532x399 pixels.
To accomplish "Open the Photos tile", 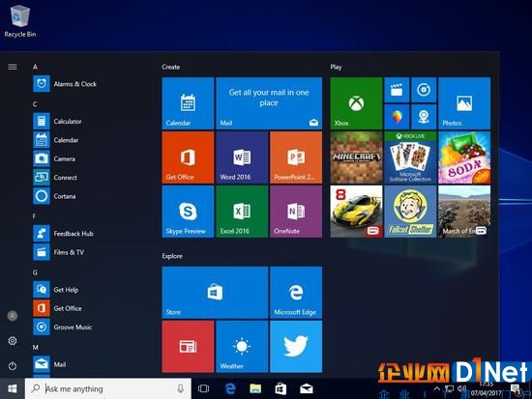I will (x=464, y=103).
